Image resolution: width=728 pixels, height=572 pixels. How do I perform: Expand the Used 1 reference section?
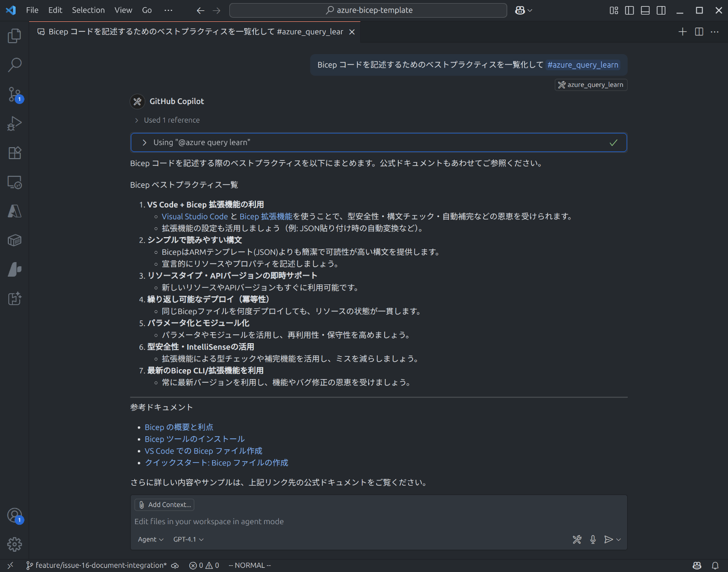pos(167,120)
